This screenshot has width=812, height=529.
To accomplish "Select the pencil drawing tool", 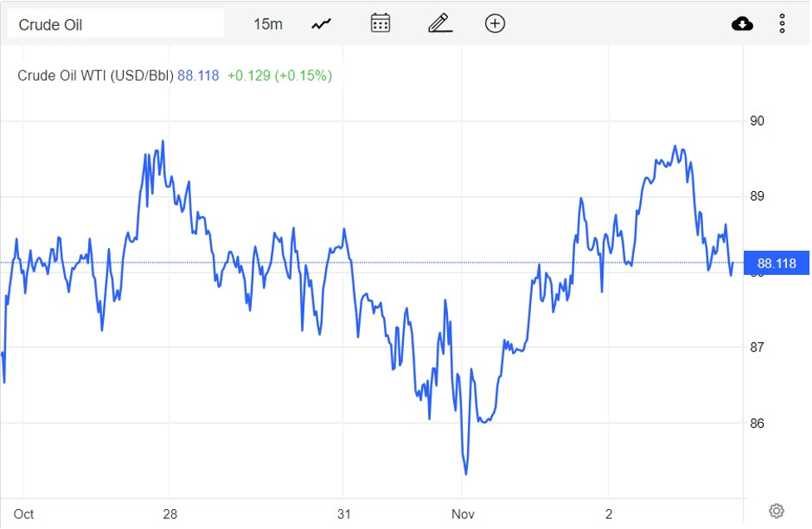I will point(440,23).
